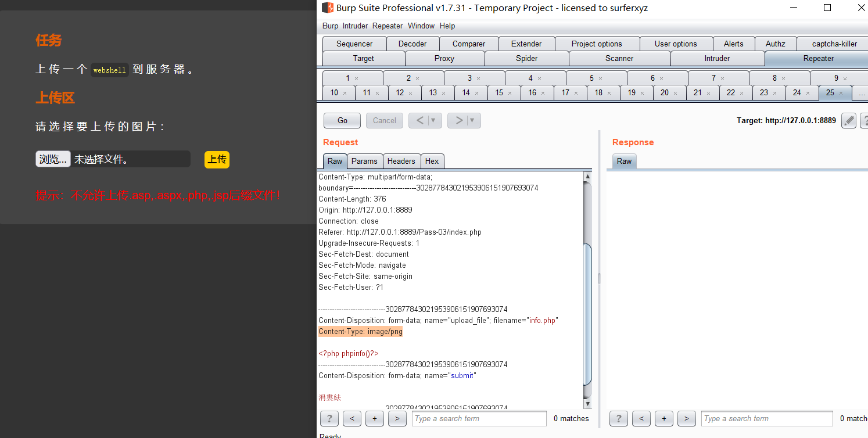Image resolution: width=868 pixels, height=438 pixels.
Task: Go forward in Repeater history
Action: pyautogui.click(x=459, y=120)
